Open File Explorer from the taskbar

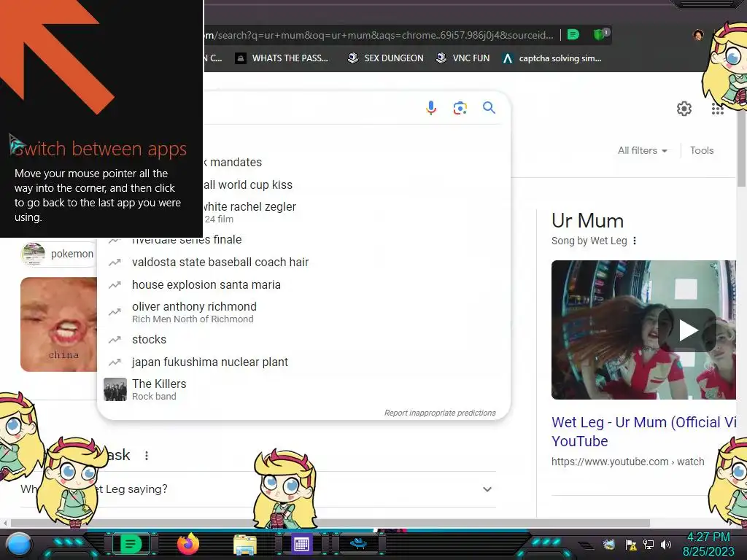click(x=245, y=545)
